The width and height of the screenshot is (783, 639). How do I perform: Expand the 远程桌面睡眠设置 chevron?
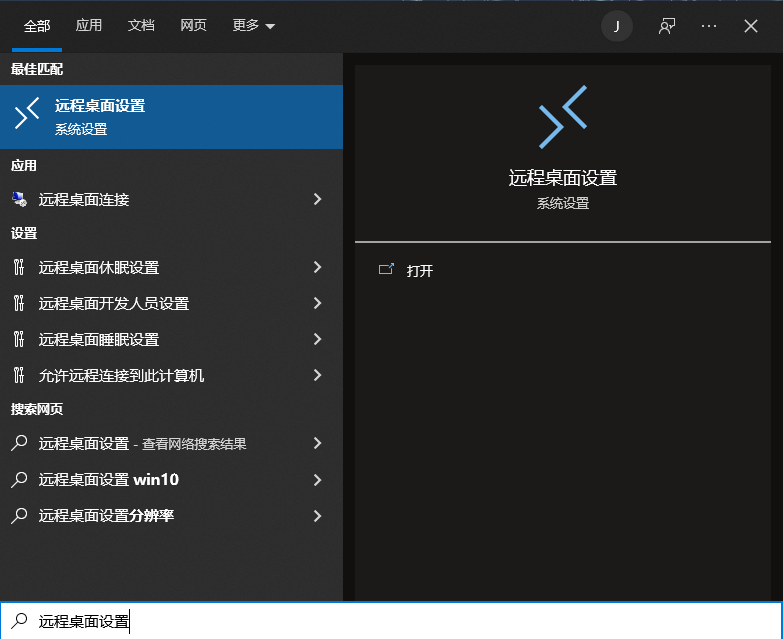(317, 339)
